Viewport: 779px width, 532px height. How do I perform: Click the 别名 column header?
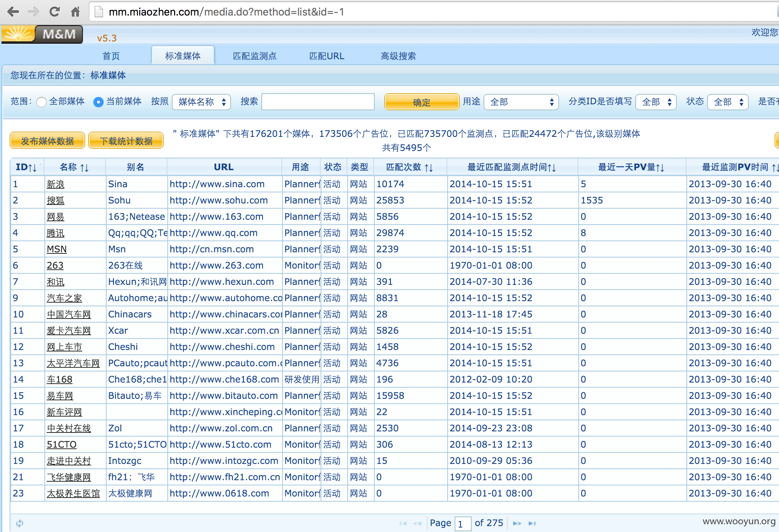(136, 167)
